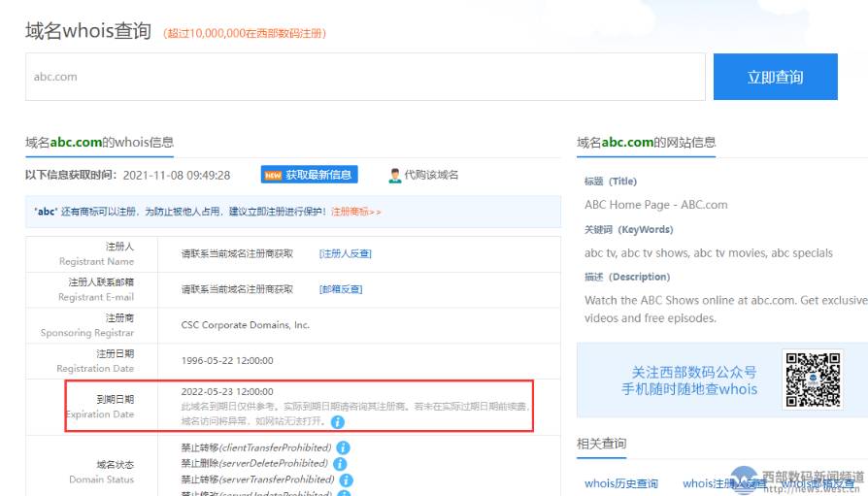Select keywords text starting abc tv
The width and height of the screenshot is (868, 496).
tap(709, 253)
